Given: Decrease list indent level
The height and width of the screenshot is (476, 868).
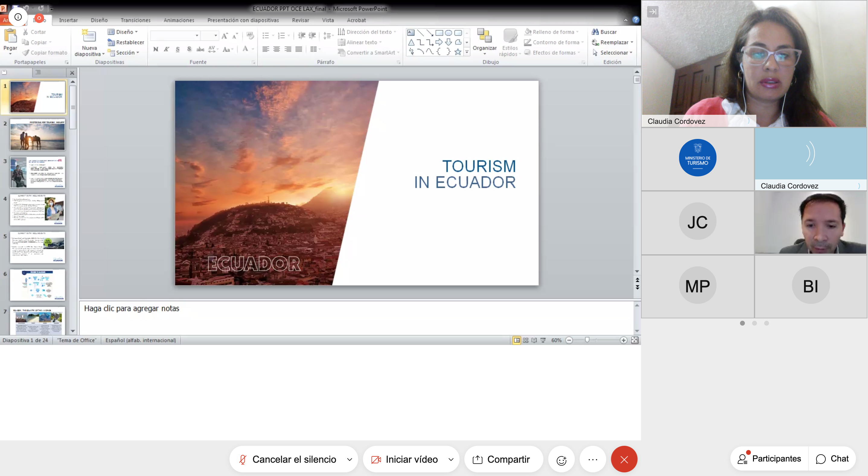Looking at the screenshot, I should point(302,35).
